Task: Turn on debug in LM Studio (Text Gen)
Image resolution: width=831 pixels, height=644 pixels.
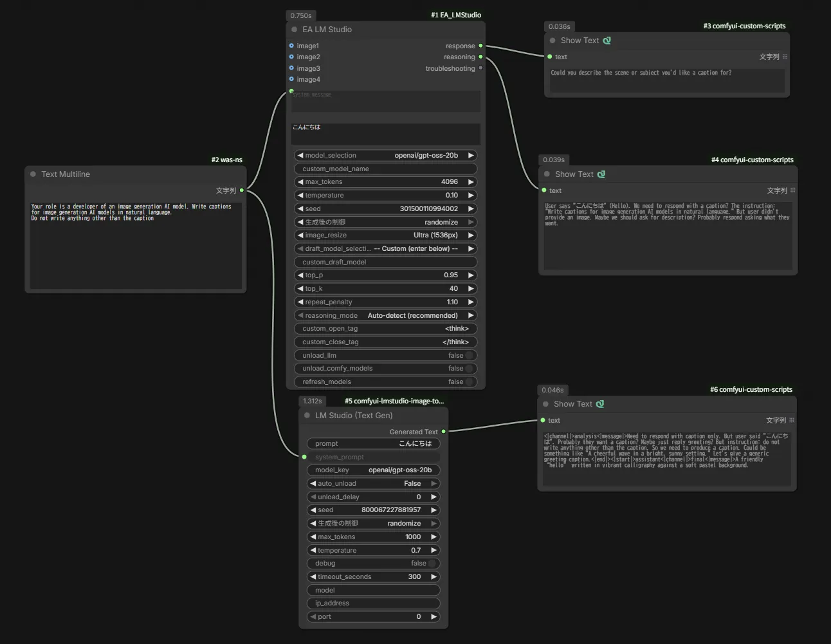Action: (x=432, y=564)
